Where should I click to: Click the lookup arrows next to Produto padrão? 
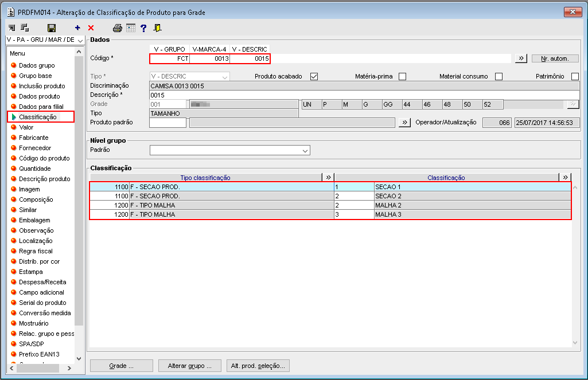coord(404,123)
